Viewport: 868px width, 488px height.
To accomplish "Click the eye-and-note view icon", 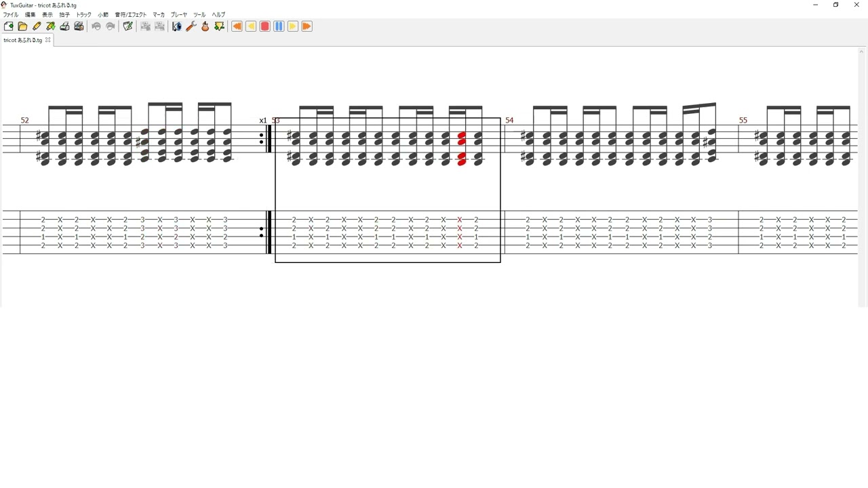I will click(x=177, y=26).
